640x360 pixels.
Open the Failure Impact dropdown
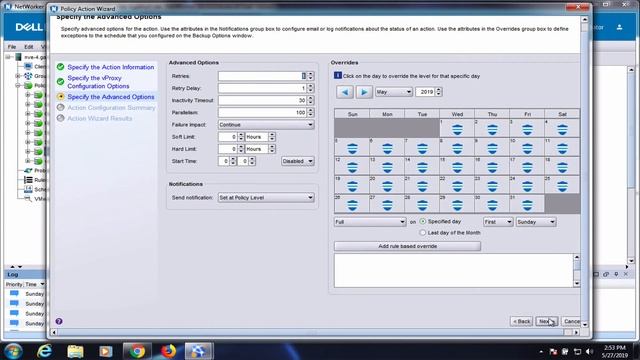pos(266,124)
